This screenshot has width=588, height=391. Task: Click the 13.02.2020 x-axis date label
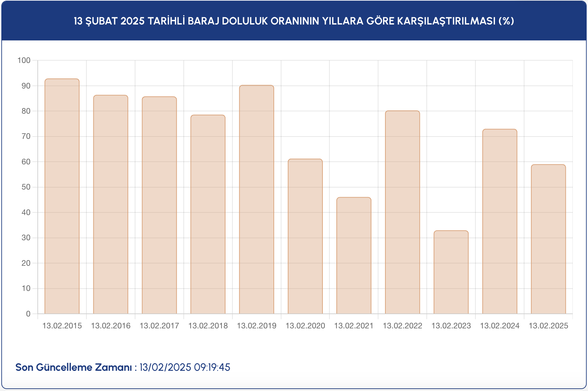(305, 326)
